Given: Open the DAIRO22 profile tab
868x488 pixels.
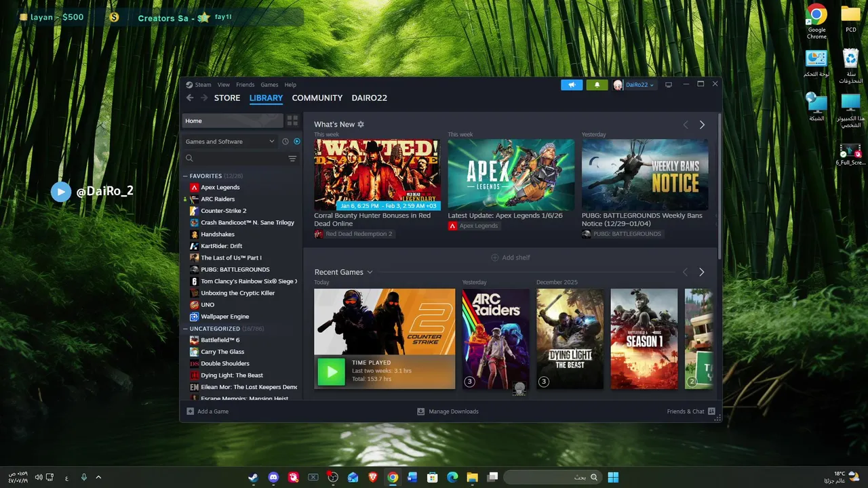Looking at the screenshot, I should pyautogui.click(x=370, y=98).
